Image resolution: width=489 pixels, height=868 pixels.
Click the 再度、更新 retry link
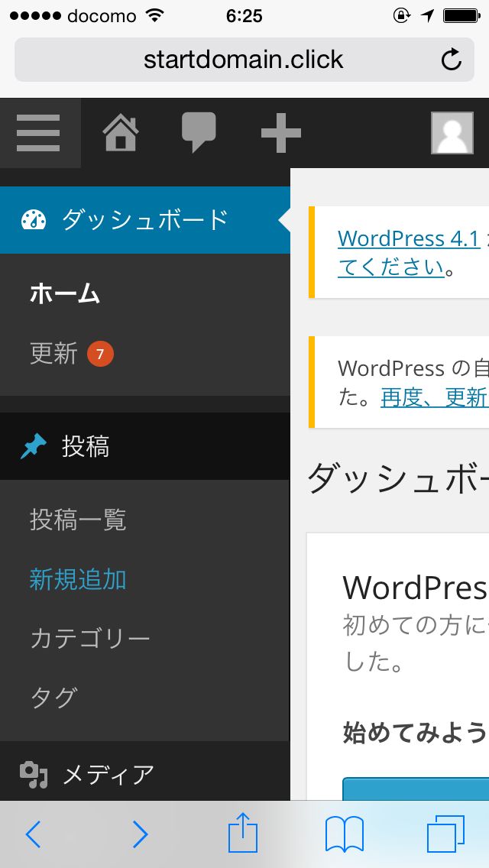point(435,397)
